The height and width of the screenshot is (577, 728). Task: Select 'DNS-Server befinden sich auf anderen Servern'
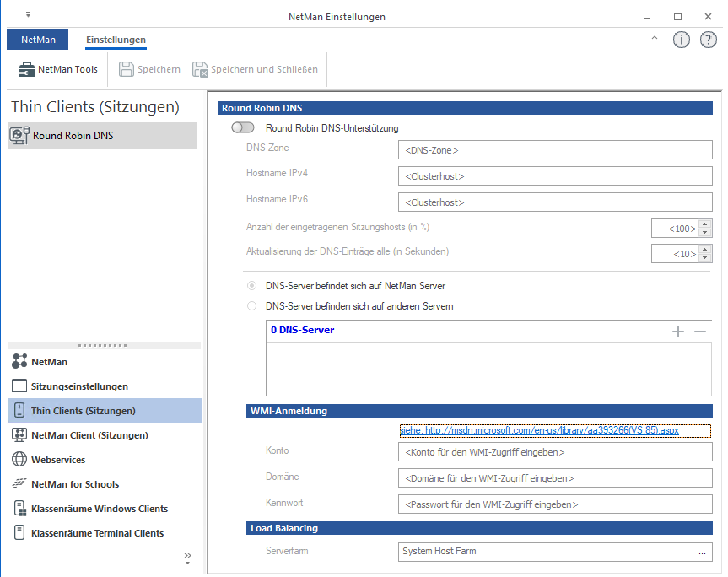coord(251,305)
